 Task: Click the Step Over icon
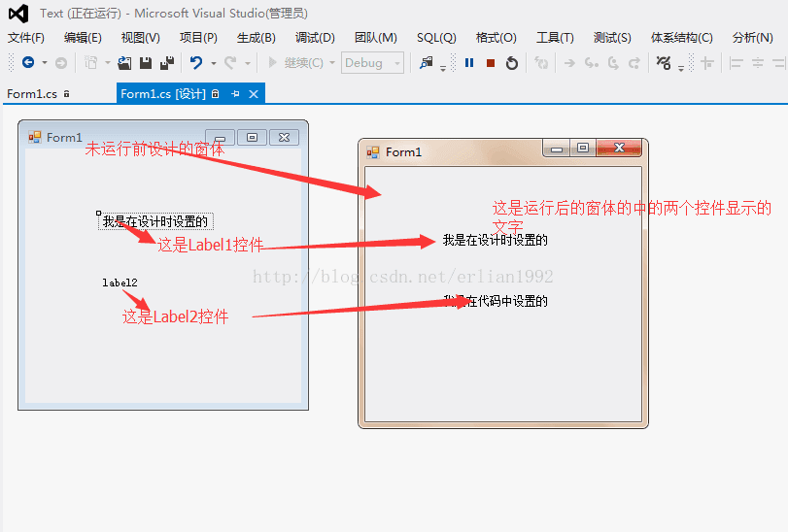613,63
